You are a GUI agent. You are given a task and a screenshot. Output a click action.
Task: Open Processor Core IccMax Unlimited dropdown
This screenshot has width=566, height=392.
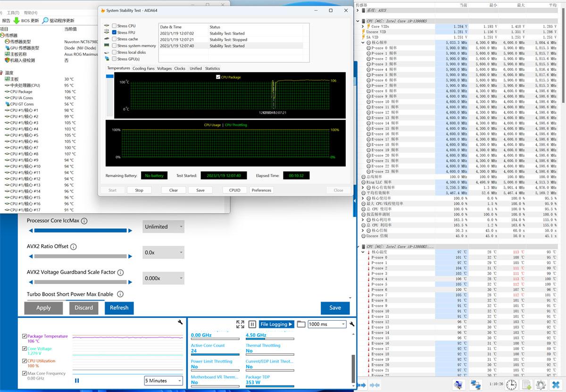[x=163, y=226]
